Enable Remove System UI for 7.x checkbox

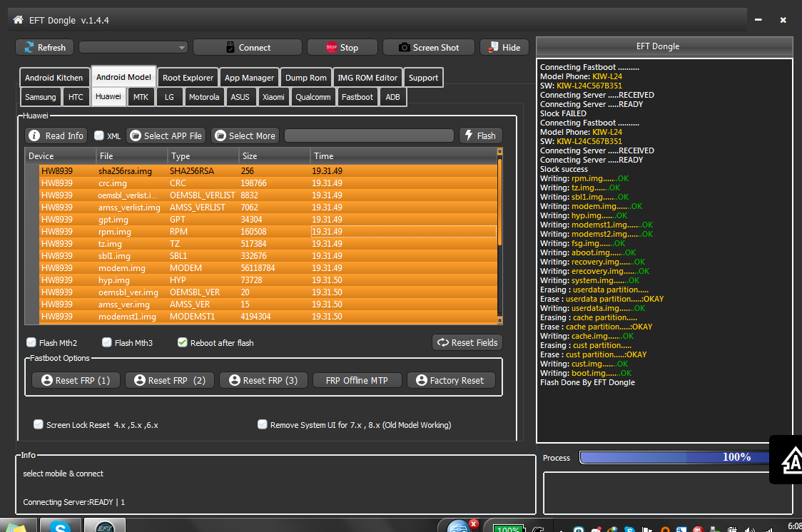pos(263,424)
